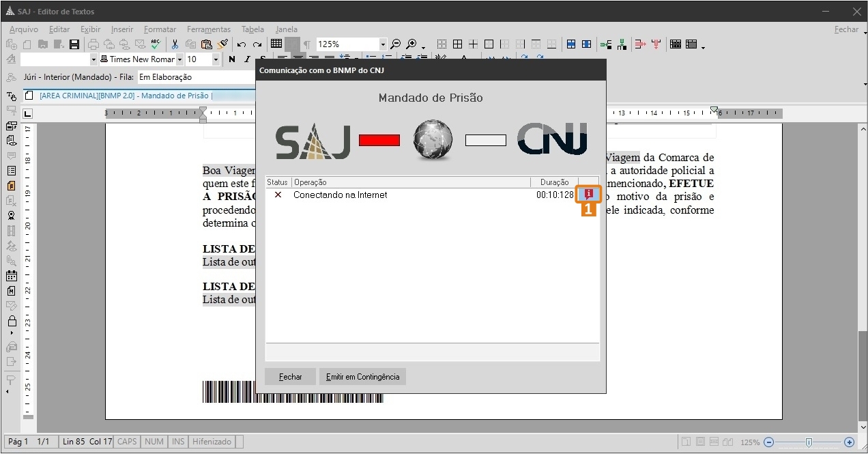Open the Arquivo menu
Screen dimensions: 868x454
point(24,29)
